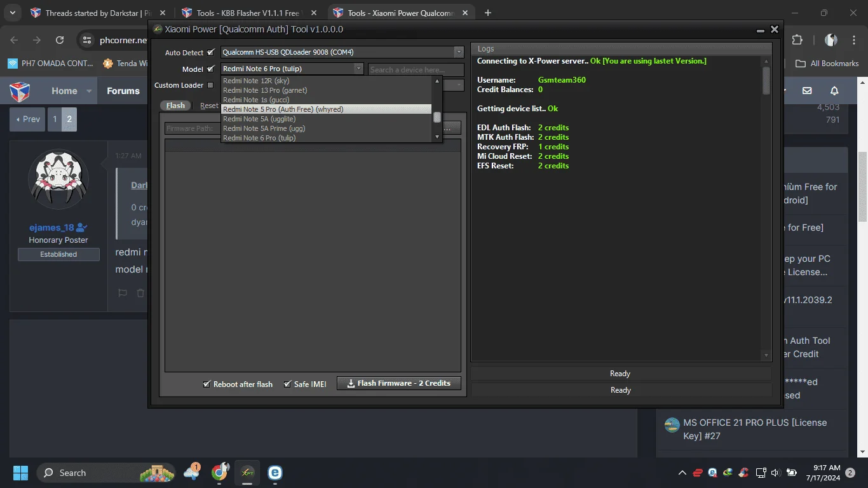Select Redmi Note 6 Pro (tulip) list entry
Viewport: 868px width, 488px height.
pos(327,138)
